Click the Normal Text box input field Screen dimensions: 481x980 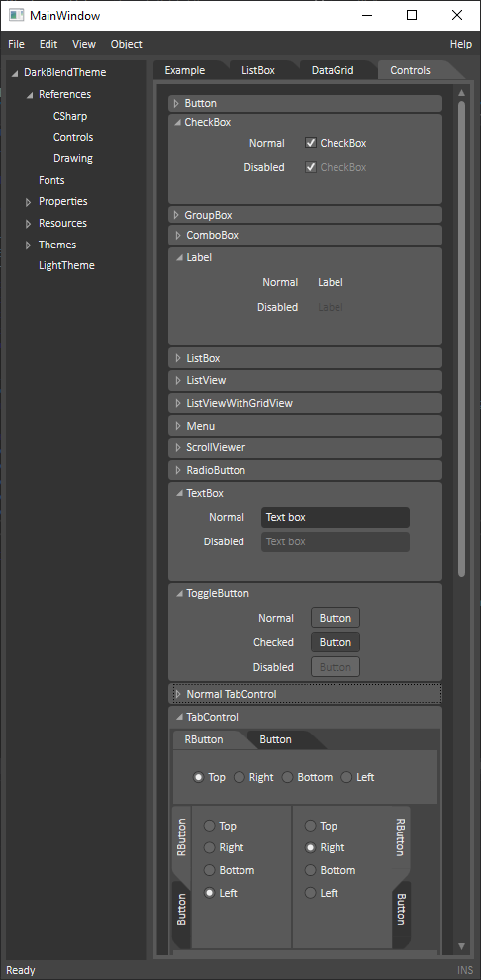pos(336,517)
